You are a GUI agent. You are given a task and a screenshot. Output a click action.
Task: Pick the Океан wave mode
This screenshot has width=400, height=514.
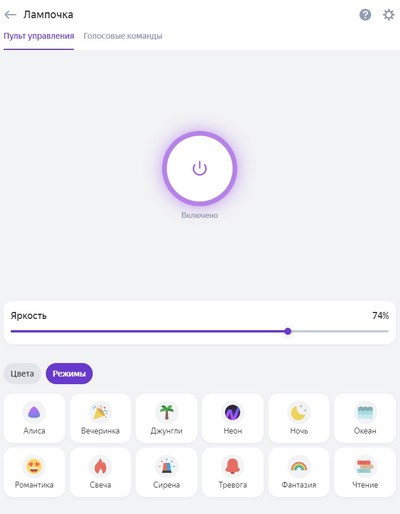[365, 418]
